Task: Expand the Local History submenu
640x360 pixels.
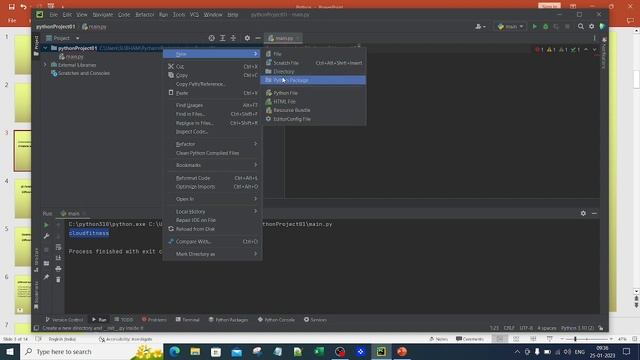Action: [x=212, y=212]
